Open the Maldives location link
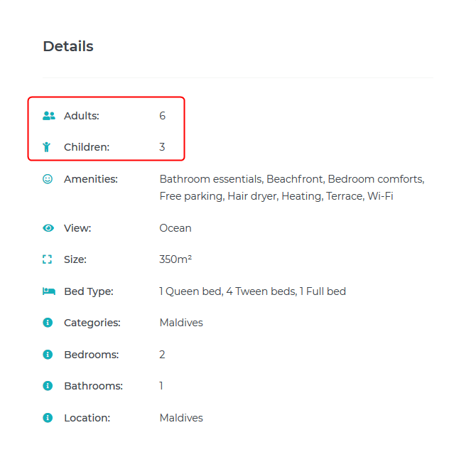The image size is (476, 462). [181, 418]
